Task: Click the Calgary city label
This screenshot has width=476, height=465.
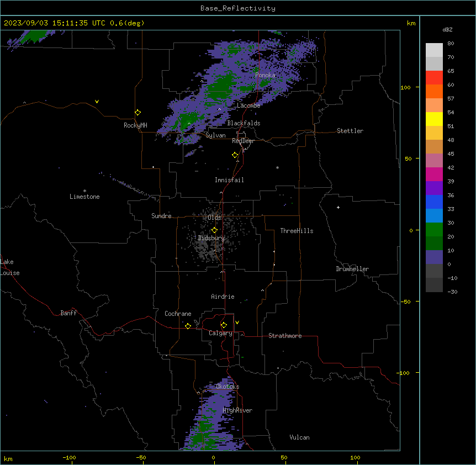Action: tap(220, 333)
